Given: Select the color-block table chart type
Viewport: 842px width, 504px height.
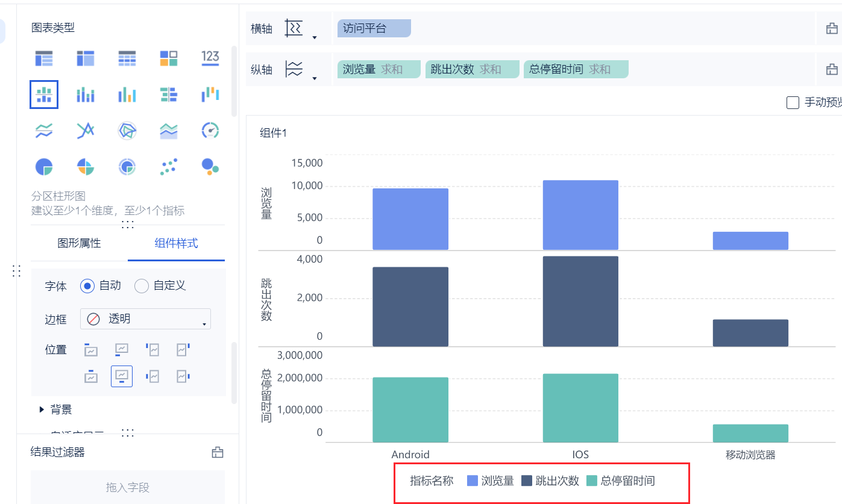Looking at the screenshot, I should [169, 58].
